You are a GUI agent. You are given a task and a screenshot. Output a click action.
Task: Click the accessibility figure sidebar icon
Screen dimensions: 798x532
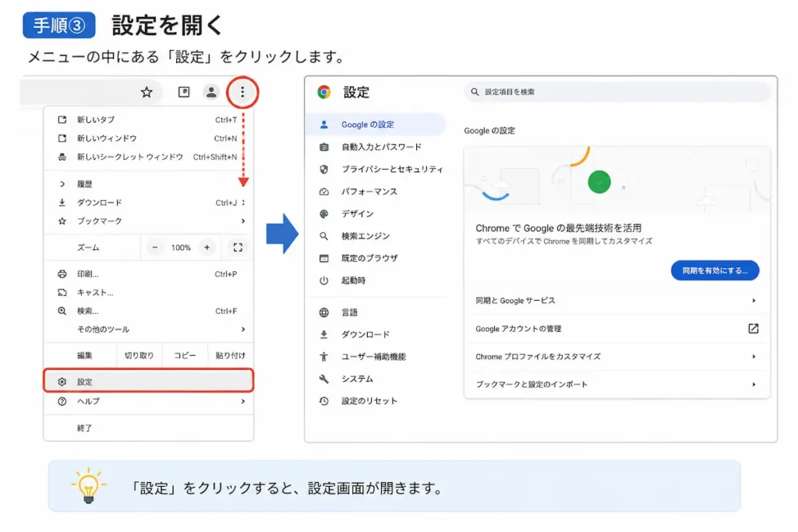coord(323,357)
